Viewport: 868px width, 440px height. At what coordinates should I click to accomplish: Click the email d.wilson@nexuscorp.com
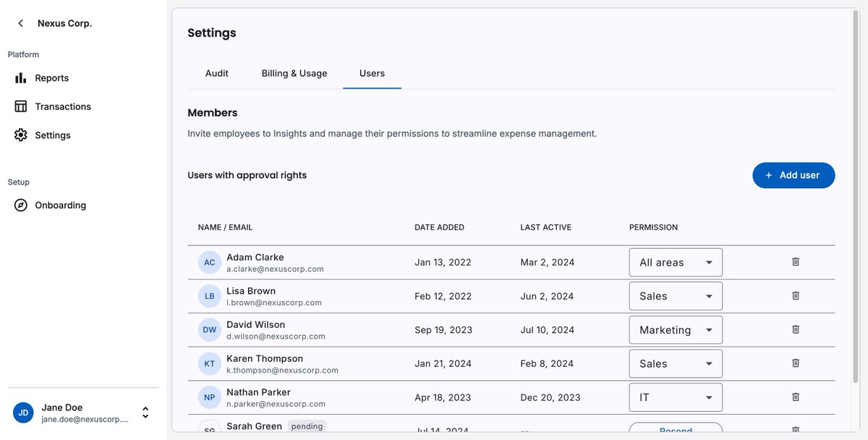point(276,337)
